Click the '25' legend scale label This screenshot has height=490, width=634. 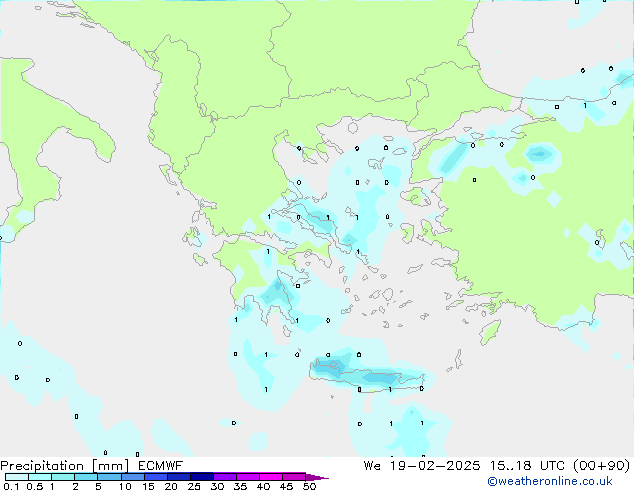pyautogui.click(x=194, y=486)
